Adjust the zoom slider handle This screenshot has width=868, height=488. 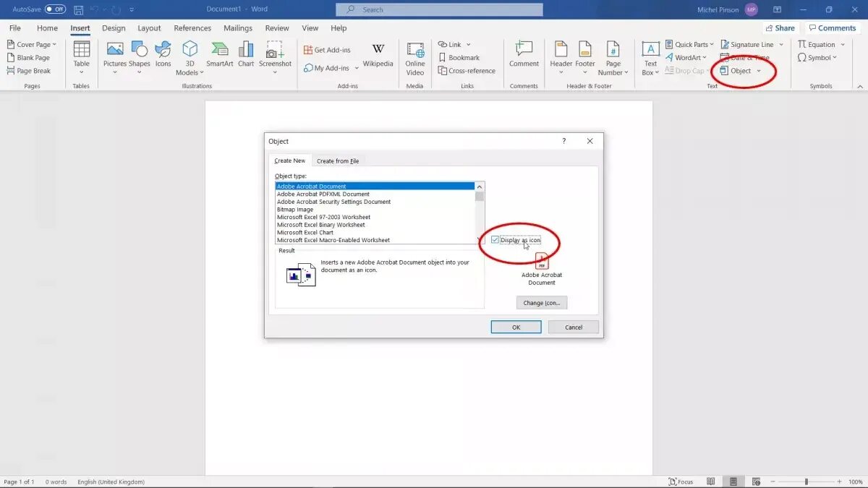807,481
